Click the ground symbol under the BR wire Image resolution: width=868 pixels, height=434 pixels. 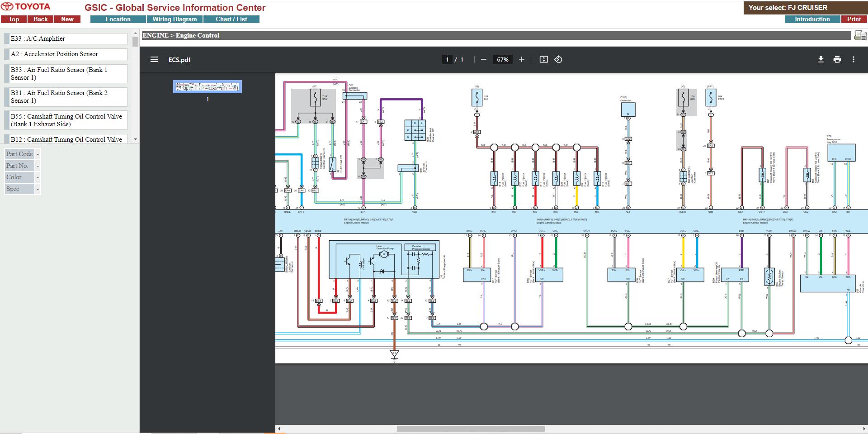pyautogui.click(x=394, y=356)
